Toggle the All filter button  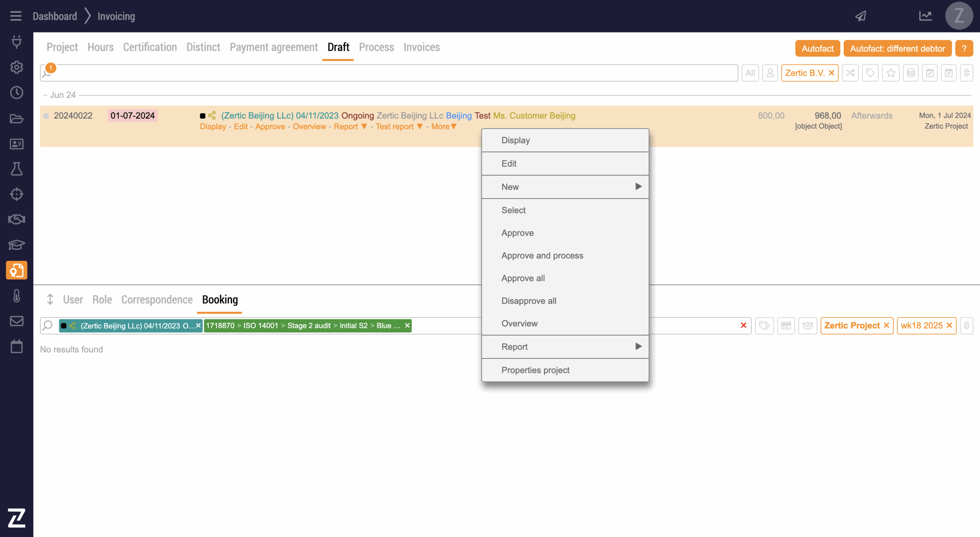point(750,73)
